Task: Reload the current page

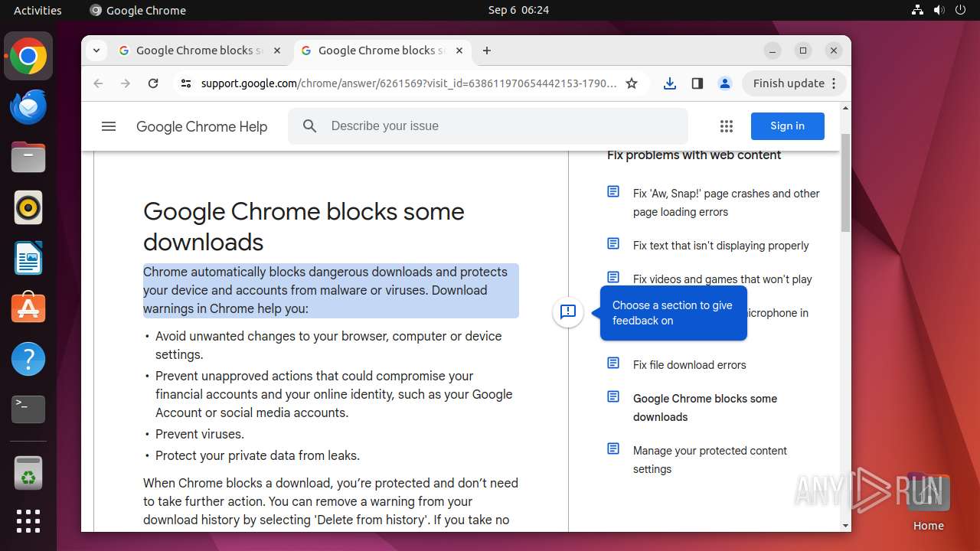Action: 153,83
